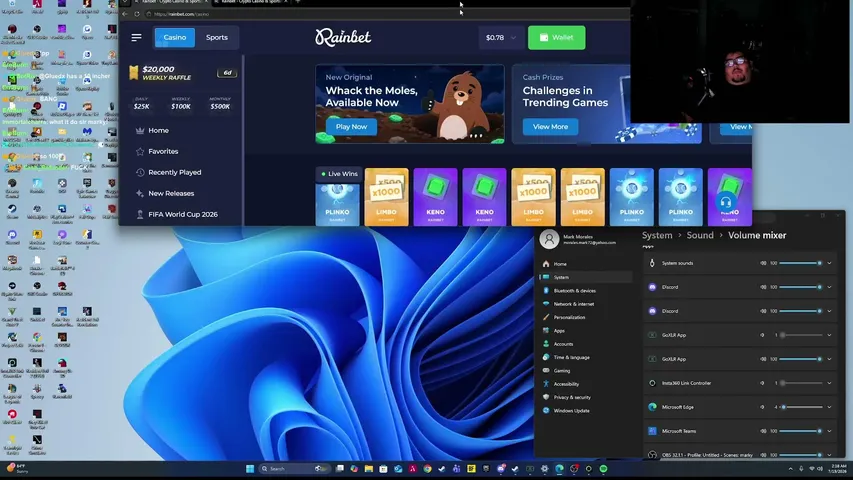Open Gaming settings page
Screen dimensions: 853x480
(561, 371)
